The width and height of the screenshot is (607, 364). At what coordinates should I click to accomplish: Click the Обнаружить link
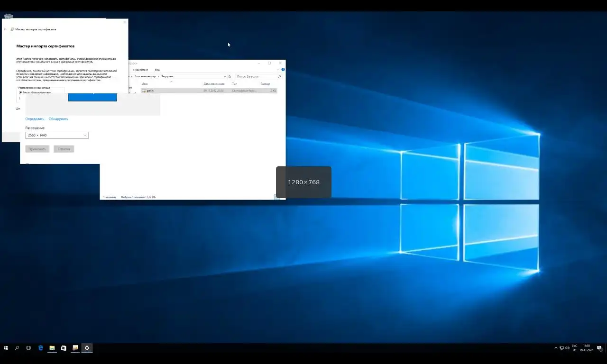[58, 119]
